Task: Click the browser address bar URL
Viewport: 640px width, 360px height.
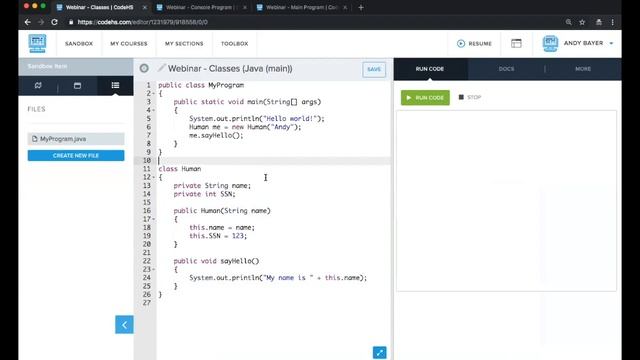Action: [142, 22]
